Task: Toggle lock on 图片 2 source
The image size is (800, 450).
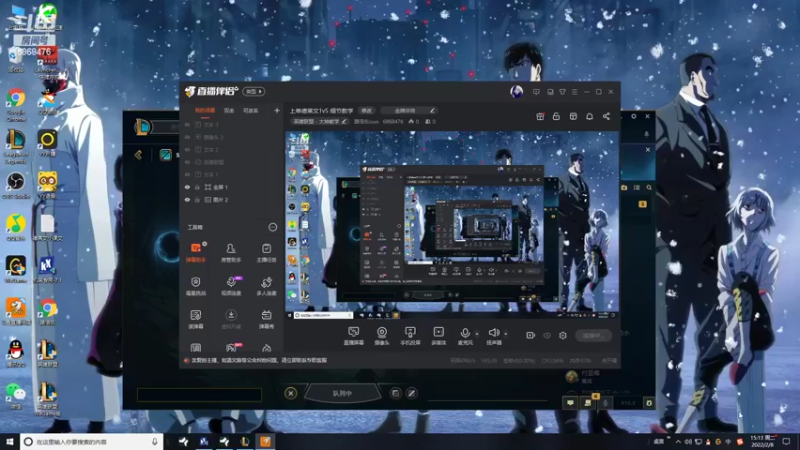Action: click(197, 199)
